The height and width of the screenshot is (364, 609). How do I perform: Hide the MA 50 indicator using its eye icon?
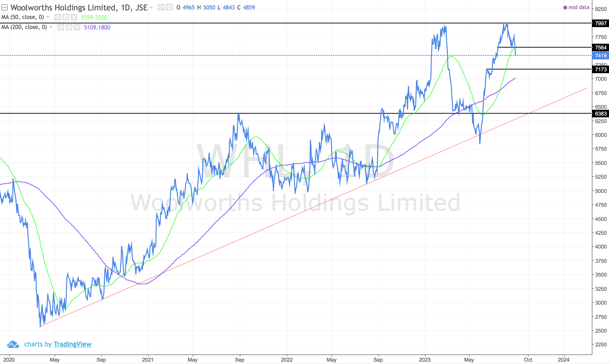point(58,17)
